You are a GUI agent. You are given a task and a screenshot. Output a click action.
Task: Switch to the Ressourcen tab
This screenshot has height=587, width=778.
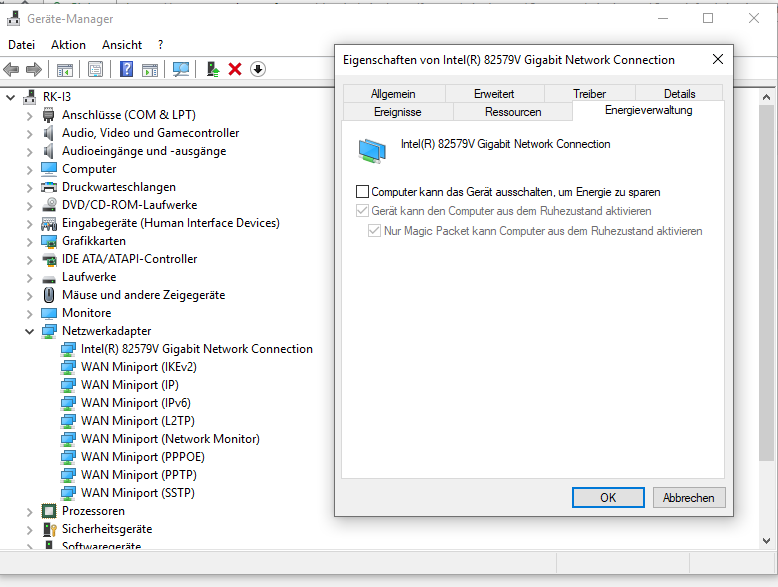click(x=513, y=112)
